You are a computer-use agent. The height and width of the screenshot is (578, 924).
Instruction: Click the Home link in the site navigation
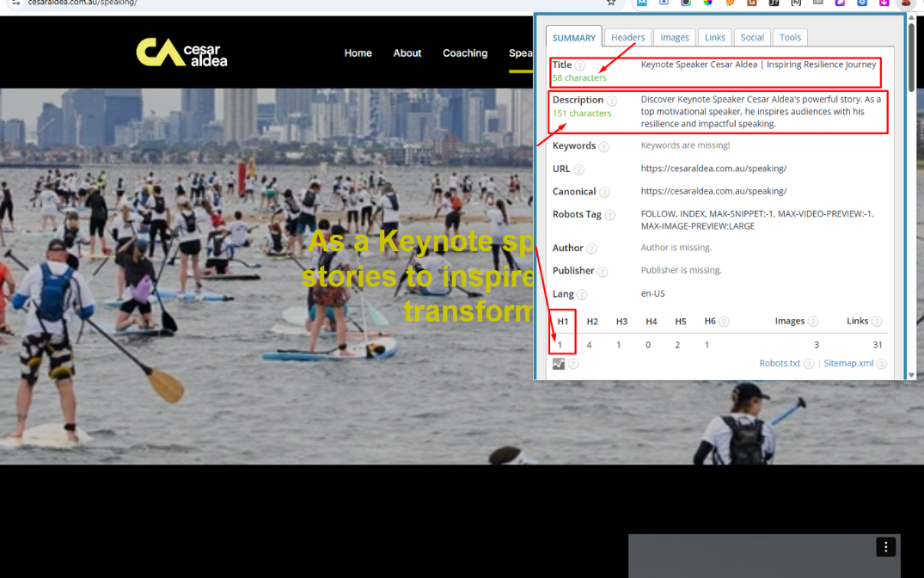(358, 53)
